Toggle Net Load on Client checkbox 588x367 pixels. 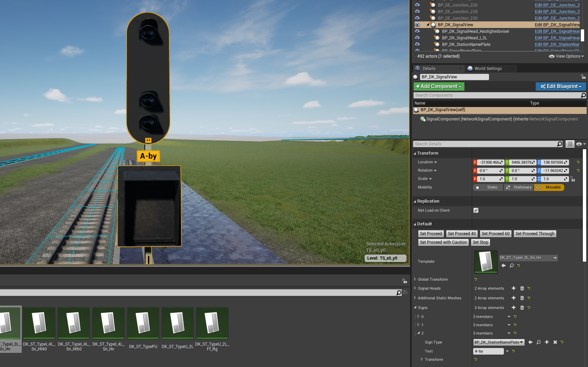476,210
